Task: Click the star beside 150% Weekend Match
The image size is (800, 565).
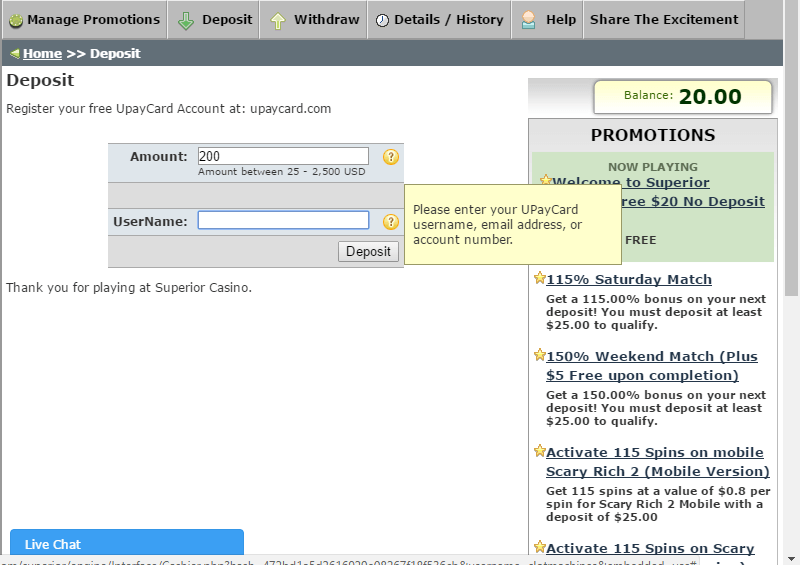Action: 540,355
